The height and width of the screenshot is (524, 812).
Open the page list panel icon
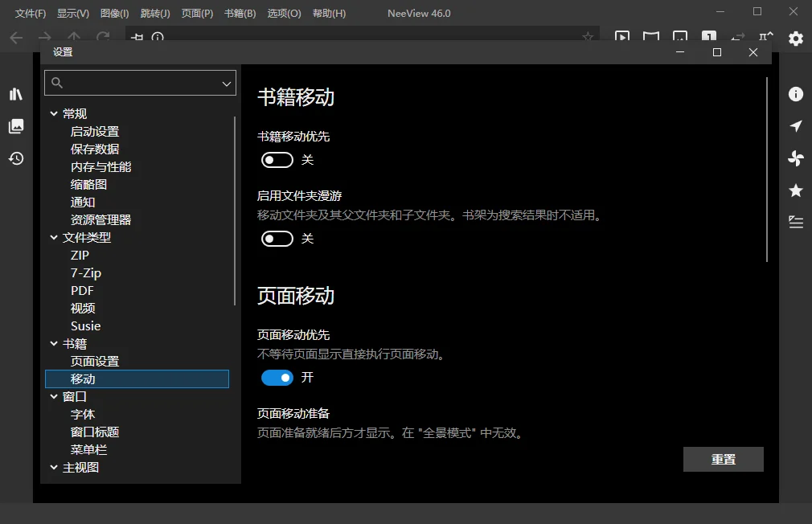point(16,126)
